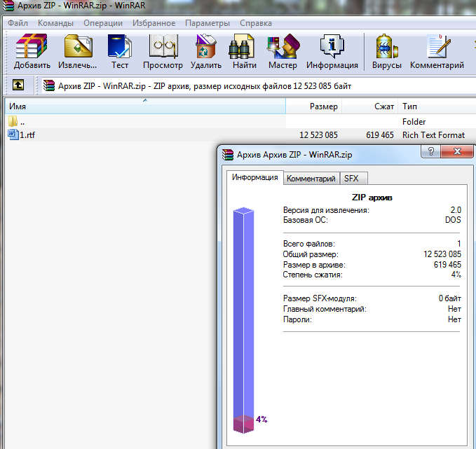The height and width of the screenshot is (449, 476).
Task: Switch to the Комментарий tab in dialog
Action: pyautogui.click(x=311, y=179)
